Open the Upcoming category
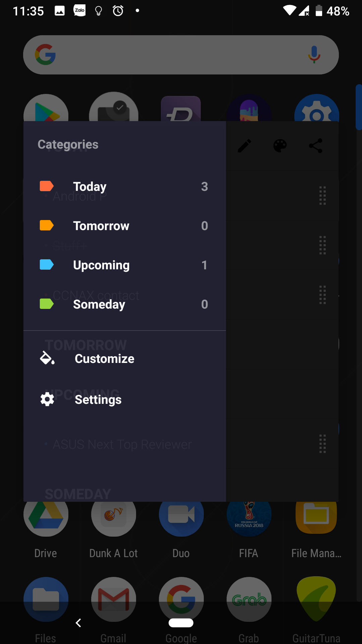Image resolution: width=362 pixels, height=644 pixels. (x=125, y=265)
